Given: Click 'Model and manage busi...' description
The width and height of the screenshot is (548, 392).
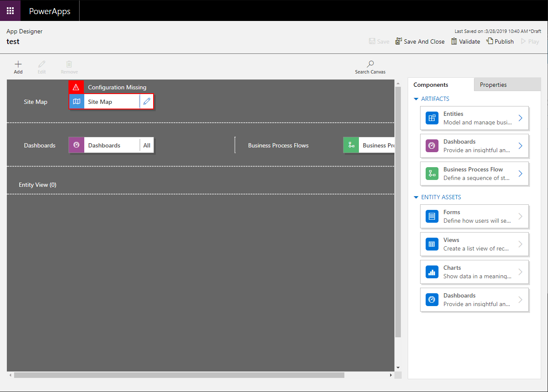Looking at the screenshot, I should [x=477, y=122].
